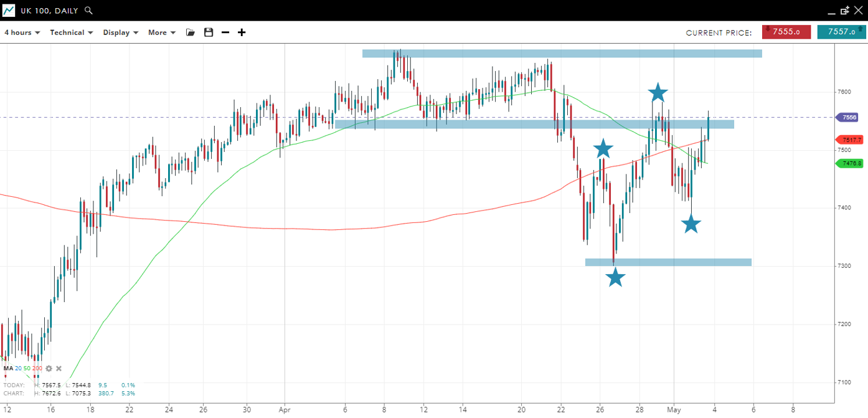Screen dimensions: 868x418
Task: Open saved chart with folder icon
Action: click(x=191, y=32)
